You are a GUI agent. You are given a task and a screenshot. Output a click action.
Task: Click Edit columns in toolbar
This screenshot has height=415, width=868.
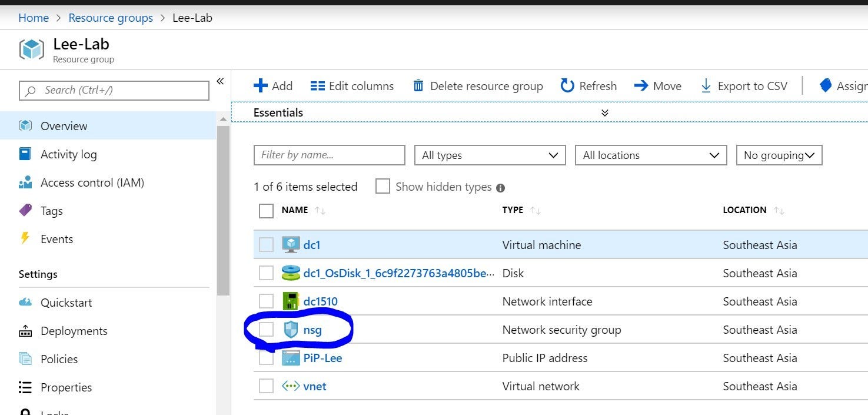tap(352, 86)
